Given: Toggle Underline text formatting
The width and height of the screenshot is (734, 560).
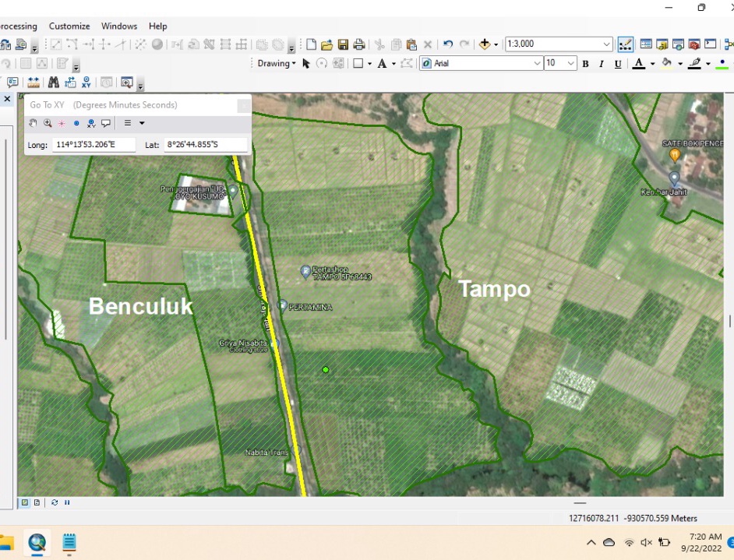Looking at the screenshot, I should [618, 64].
